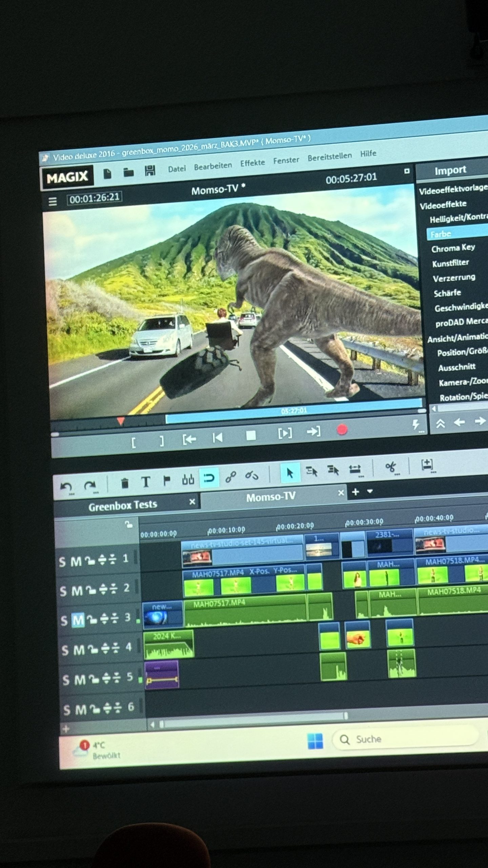Click the trash delete icon
Viewport: 488px width, 868px height.
[125, 483]
